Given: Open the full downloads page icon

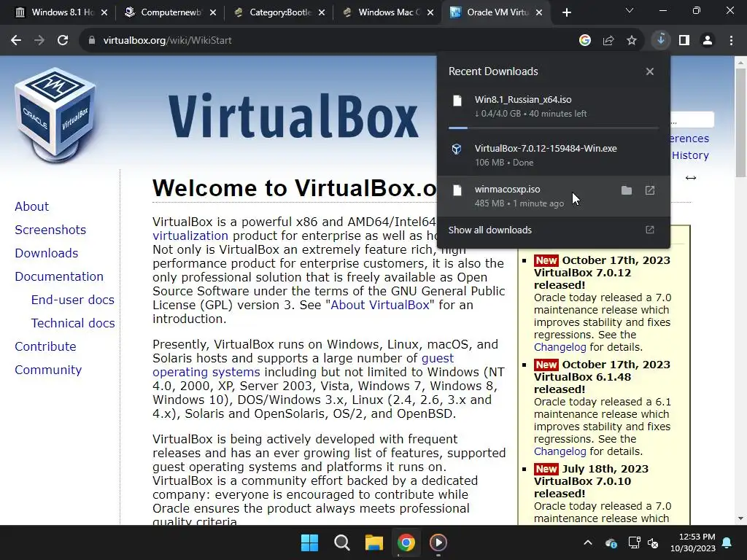Looking at the screenshot, I should point(650,230).
